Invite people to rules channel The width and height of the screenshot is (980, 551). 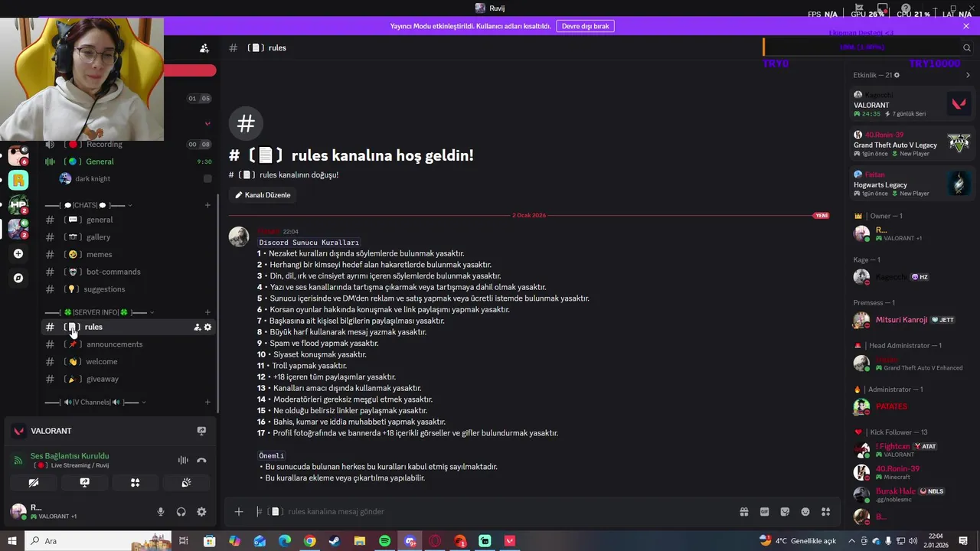197,327
